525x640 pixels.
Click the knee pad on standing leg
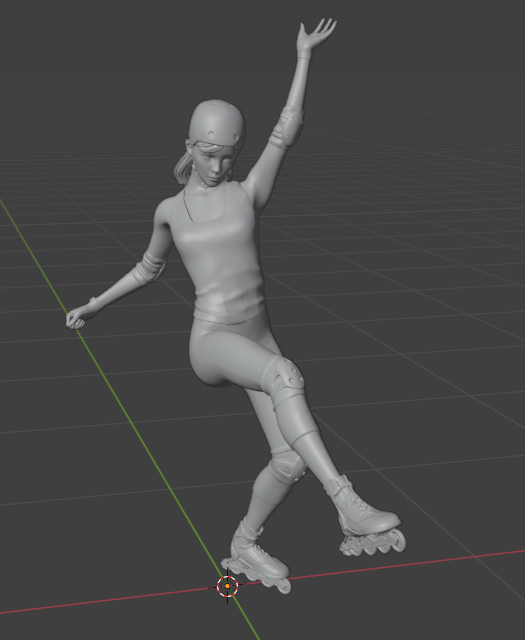click(x=288, y=466)
